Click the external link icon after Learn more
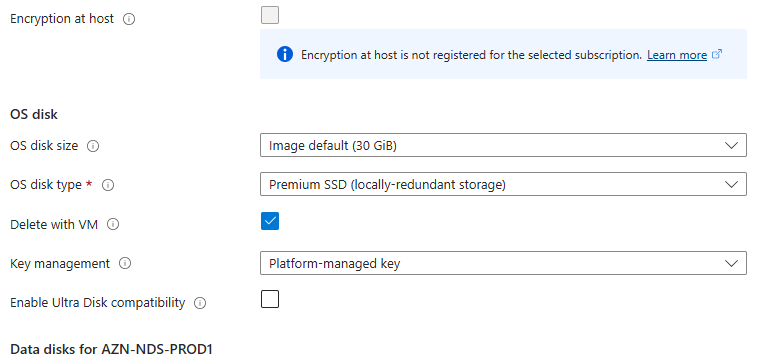Screen dimensions: 771x364 [717, 54]
